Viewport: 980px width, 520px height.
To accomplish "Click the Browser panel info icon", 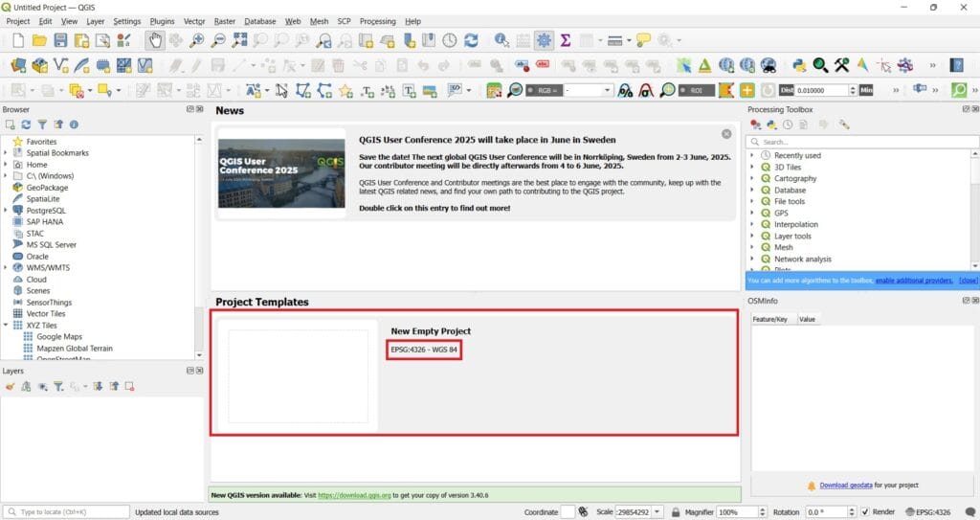I will [74, 124].
